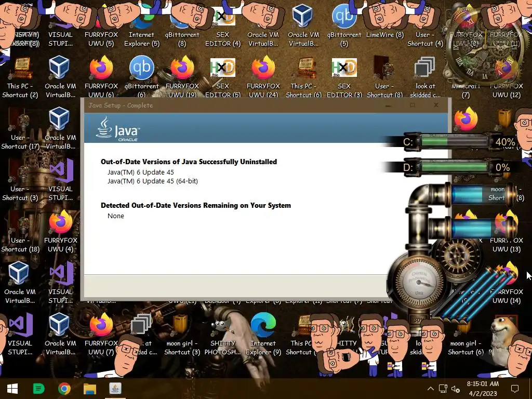
Task: Minimize the Java Setup window
Action: pos(389,105)
